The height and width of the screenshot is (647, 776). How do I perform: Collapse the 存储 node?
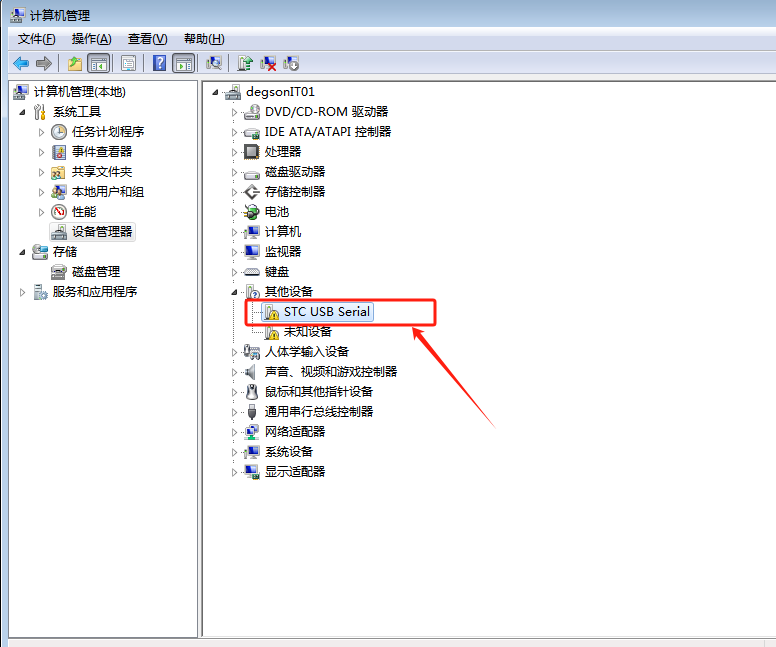pos(22,252)
